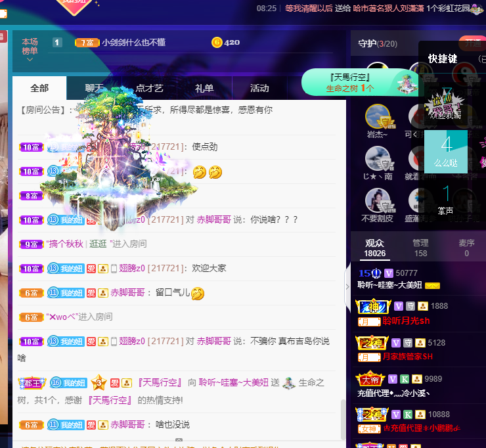Click username 小剑剑什么也不懂
The height and width of the screenshot is (448, 486).
[x=133, y=42]
